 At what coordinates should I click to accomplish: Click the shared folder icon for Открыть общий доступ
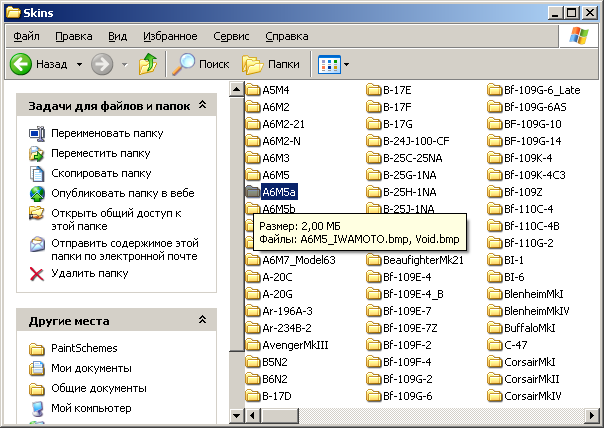pyautogui.click(x=37, y=213)
